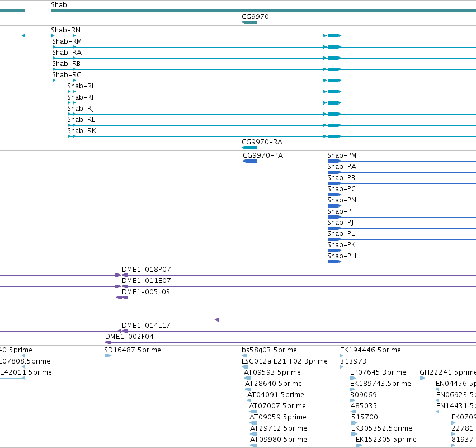This screenshot has height=448, width=476.
Task: Select the Shab-PC protein label
Action: coord(342,190)
